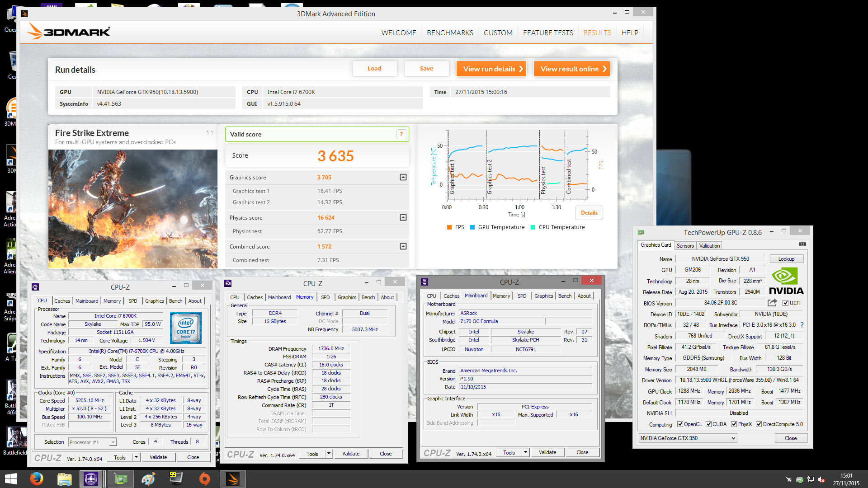The height and width of the screenshot is (488, 868).
Task: Switch to Caches tab in CPU-Z CPU window
Action: [x=62, y=301]
